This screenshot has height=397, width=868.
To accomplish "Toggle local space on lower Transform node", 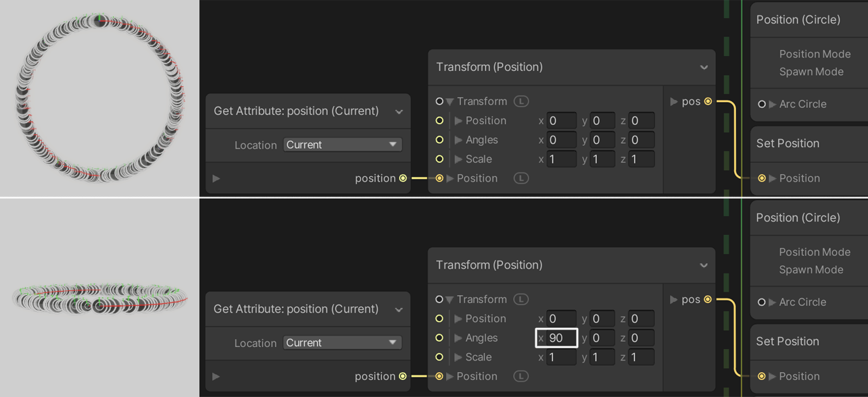I will click(521, 299).
